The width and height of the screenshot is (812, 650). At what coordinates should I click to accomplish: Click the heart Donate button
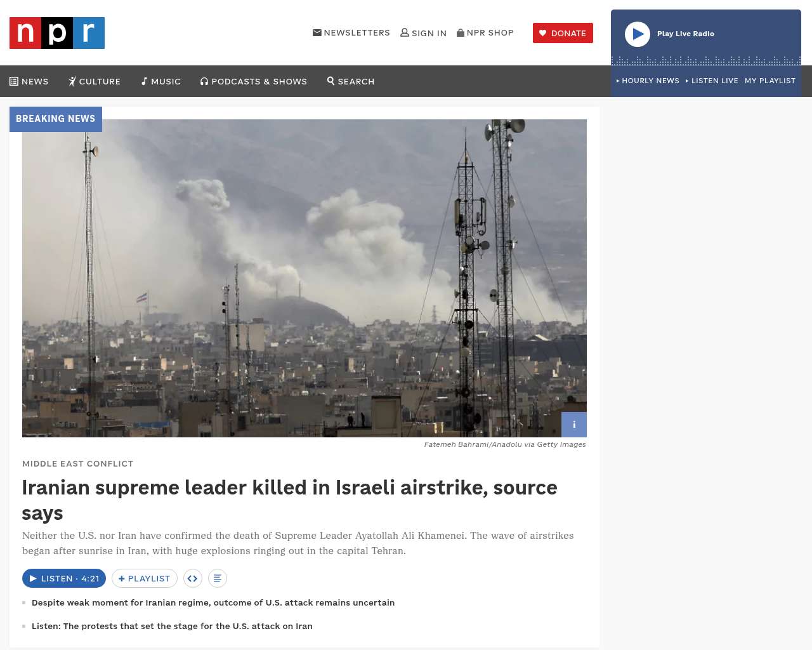563,33
